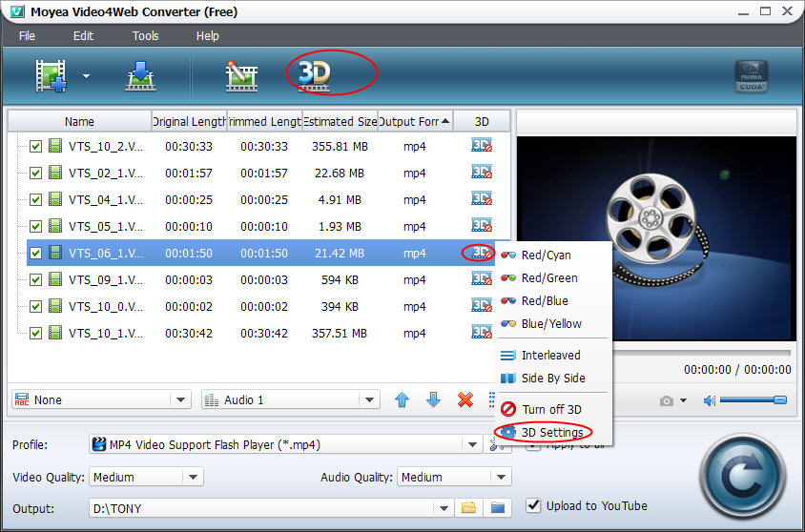The height and width of the screenshot is (532, 805).
Task: Click film icon of VTS_02_1.V row
Action: coord(55,173)
